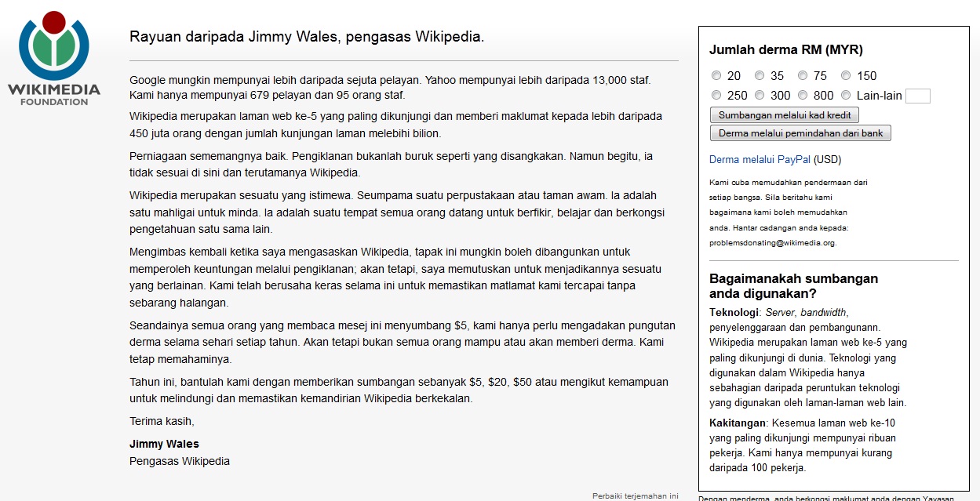Choose the 75 donation radio option
Screen dimensions: 980x501
coord(803,76)
